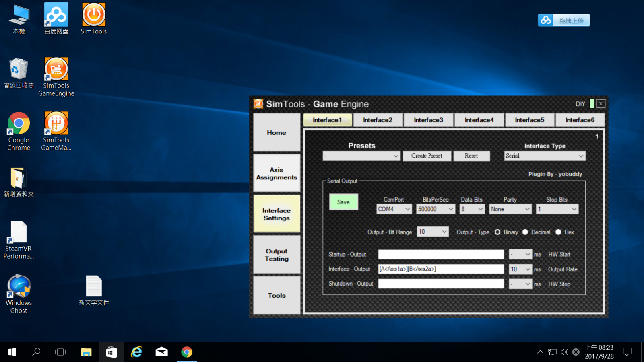The height and width of the screenshot is (362, 644).
Task: Select Decimal output type
Action: [x=525, y=232]
